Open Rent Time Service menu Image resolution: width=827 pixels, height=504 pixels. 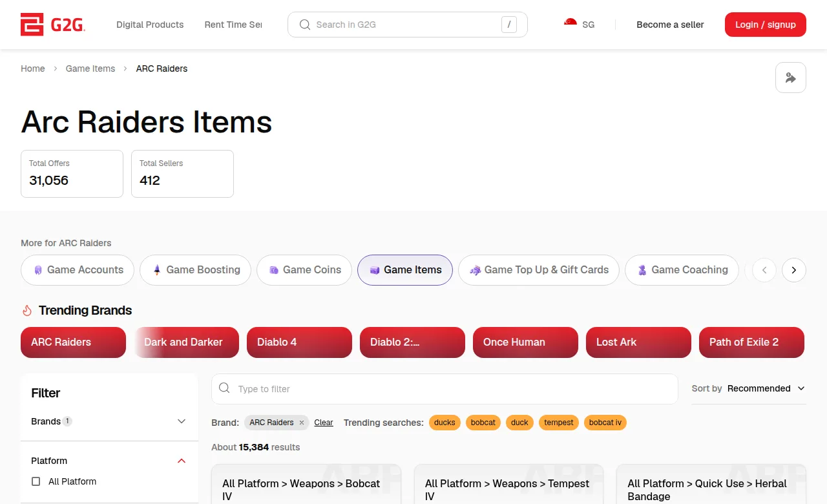233,25
